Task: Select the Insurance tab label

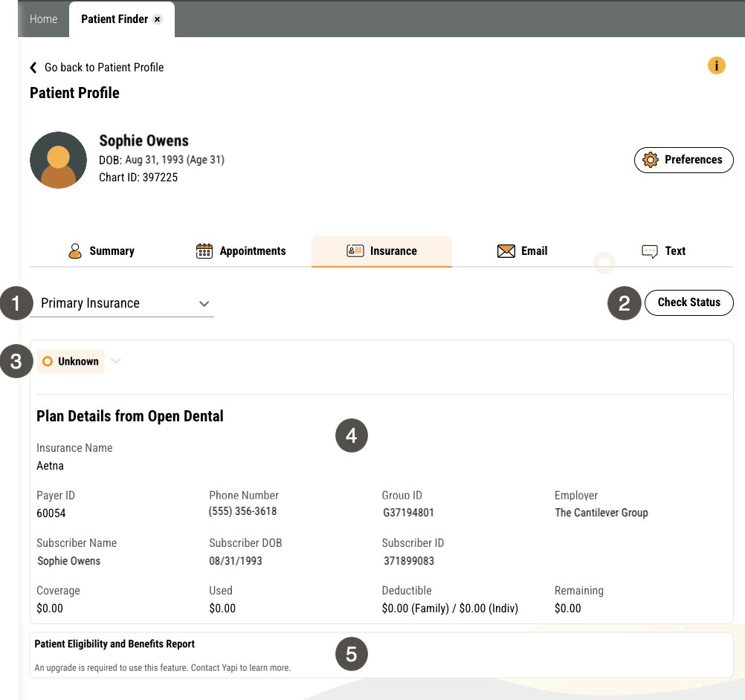Action: 393,250
